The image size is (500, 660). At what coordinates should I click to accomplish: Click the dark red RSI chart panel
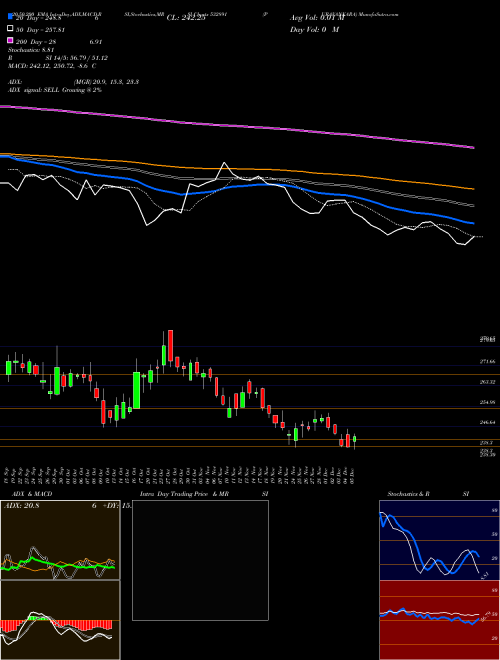pyautogui.click(x=439, y=620)
